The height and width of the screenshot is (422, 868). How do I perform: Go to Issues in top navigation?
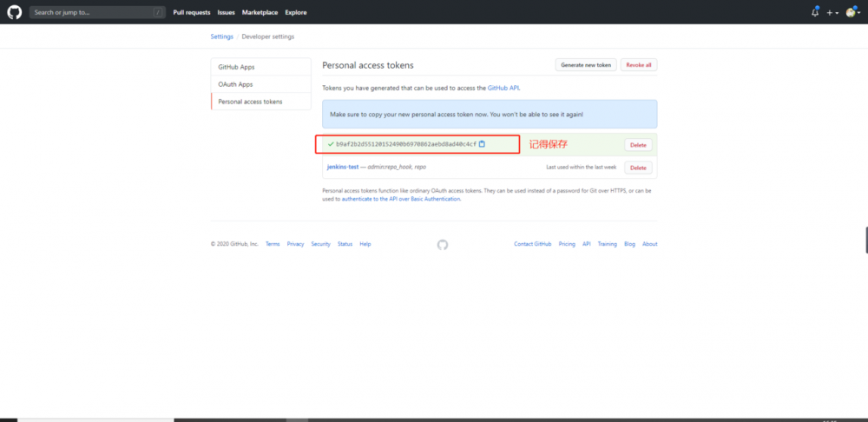tap(226, 12)
